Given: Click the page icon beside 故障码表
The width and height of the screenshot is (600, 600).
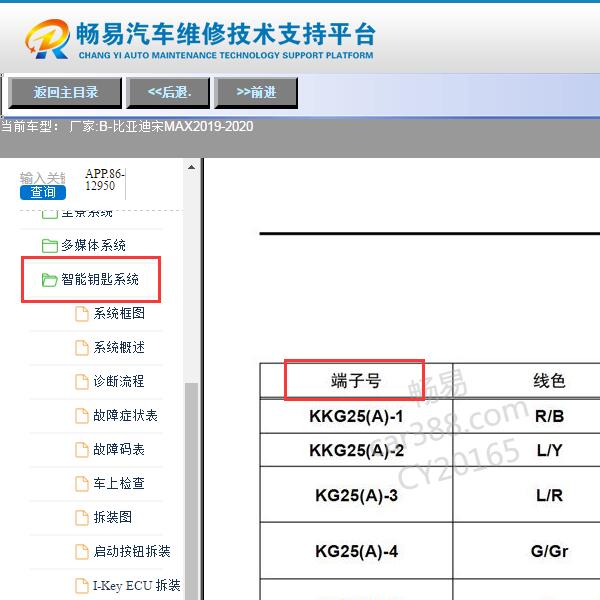Looking at the screenshot, I should pos(82,450).
